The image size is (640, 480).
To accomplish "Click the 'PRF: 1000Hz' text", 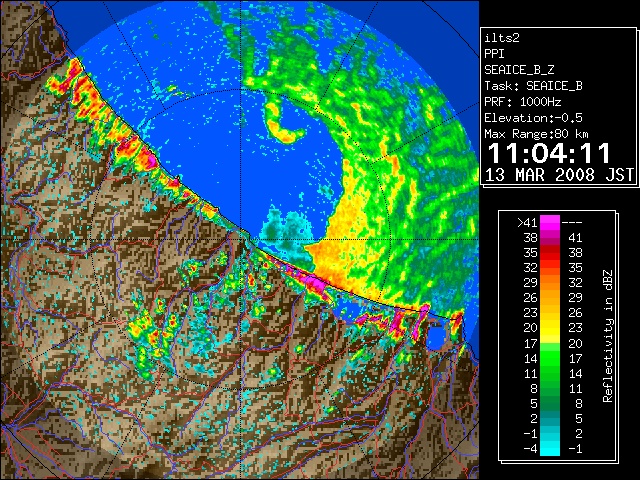I will coord(523,102).
